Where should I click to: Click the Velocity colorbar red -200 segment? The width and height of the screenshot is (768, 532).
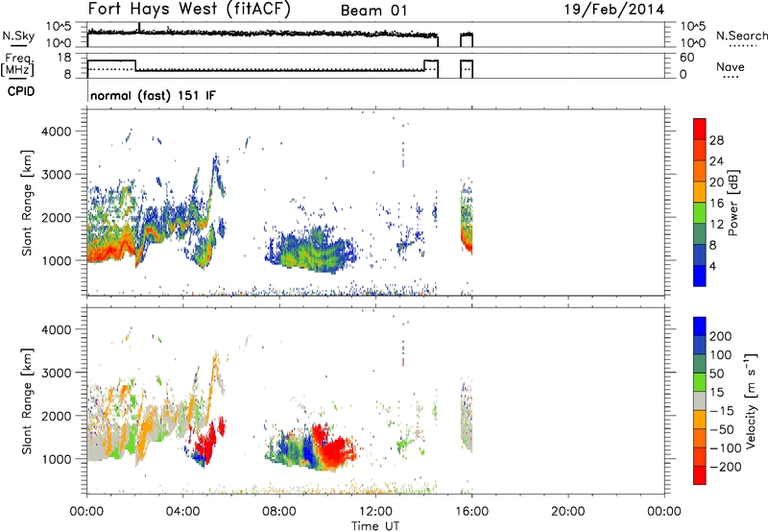pyautogui.click(x=700, y=475)
